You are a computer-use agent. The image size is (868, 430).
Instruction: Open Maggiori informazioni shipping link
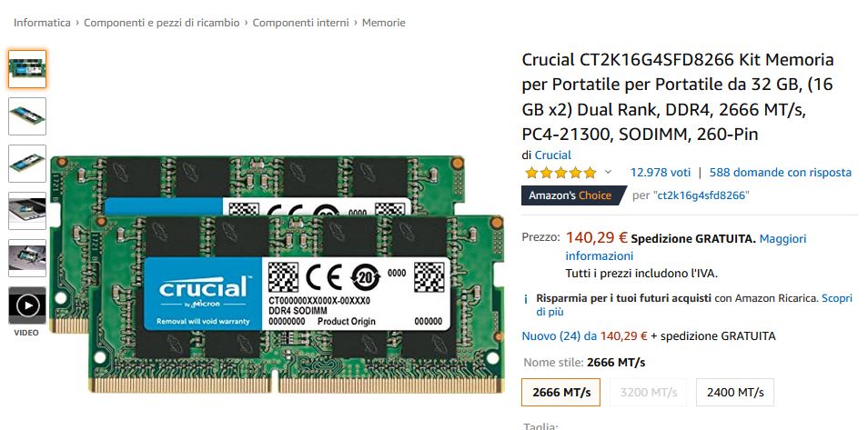tap(686, 247)
